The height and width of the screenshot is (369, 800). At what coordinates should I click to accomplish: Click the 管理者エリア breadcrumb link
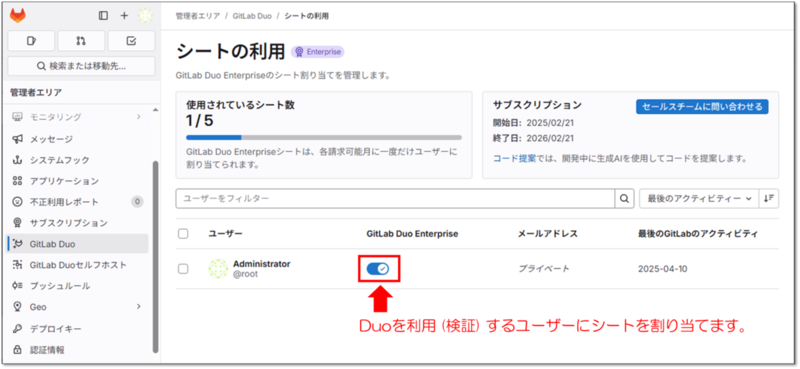coord(198,16)
